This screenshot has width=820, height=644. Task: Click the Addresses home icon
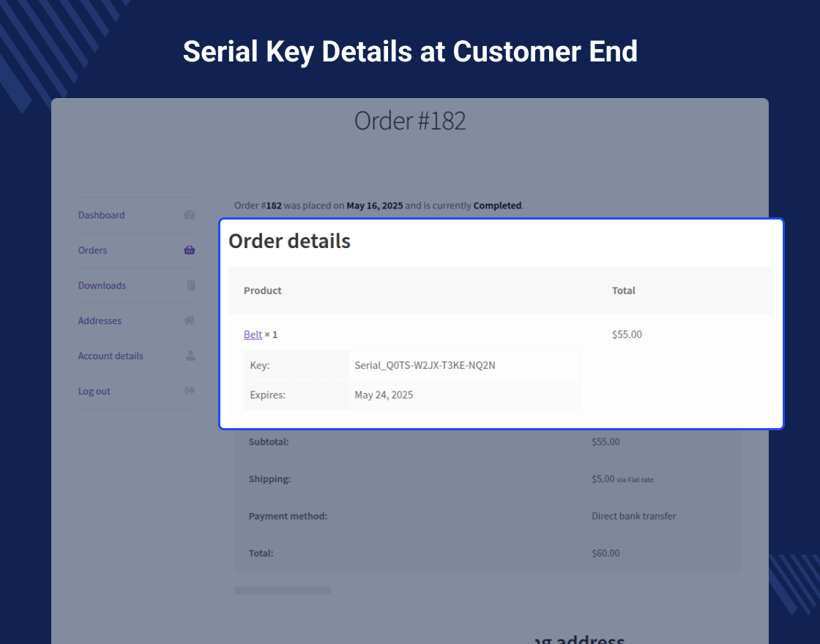[190, 321]
